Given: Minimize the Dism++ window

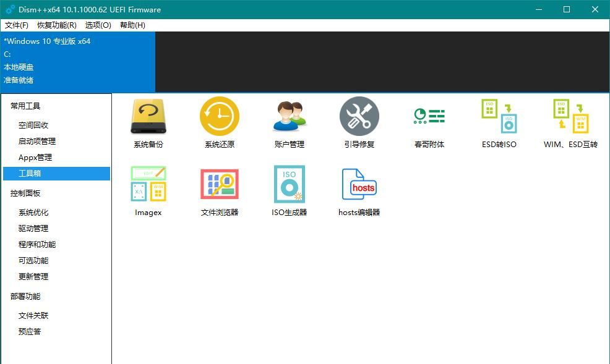Looking at the screenshot, I should (539, 9).
